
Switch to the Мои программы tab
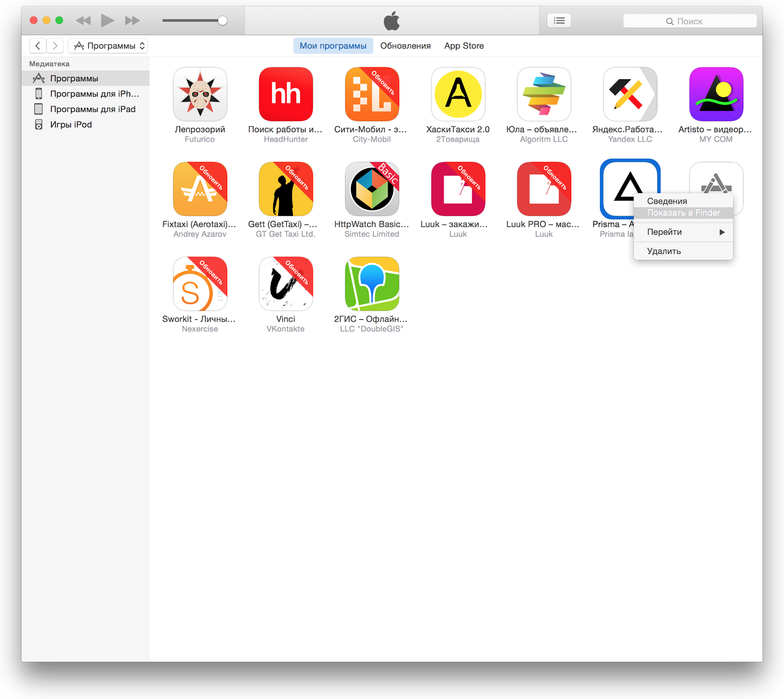(333, 46)
